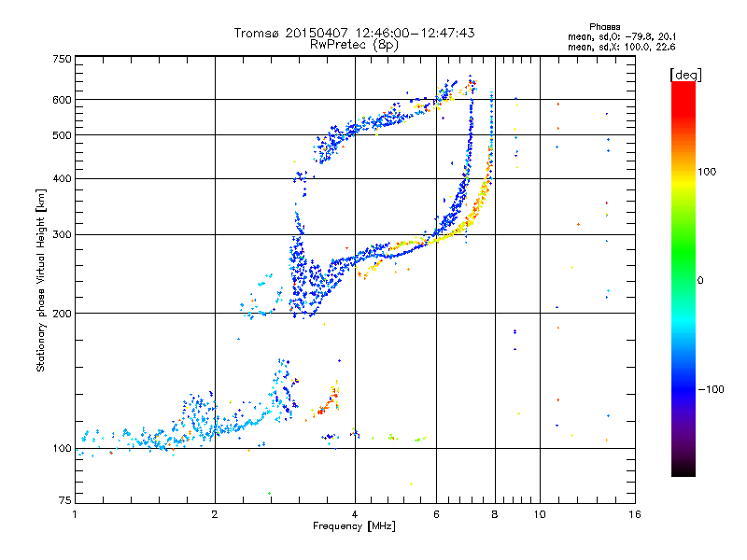Click the 'Stationary phase Virtual Height [km]' axis label

tap(40, 280)
